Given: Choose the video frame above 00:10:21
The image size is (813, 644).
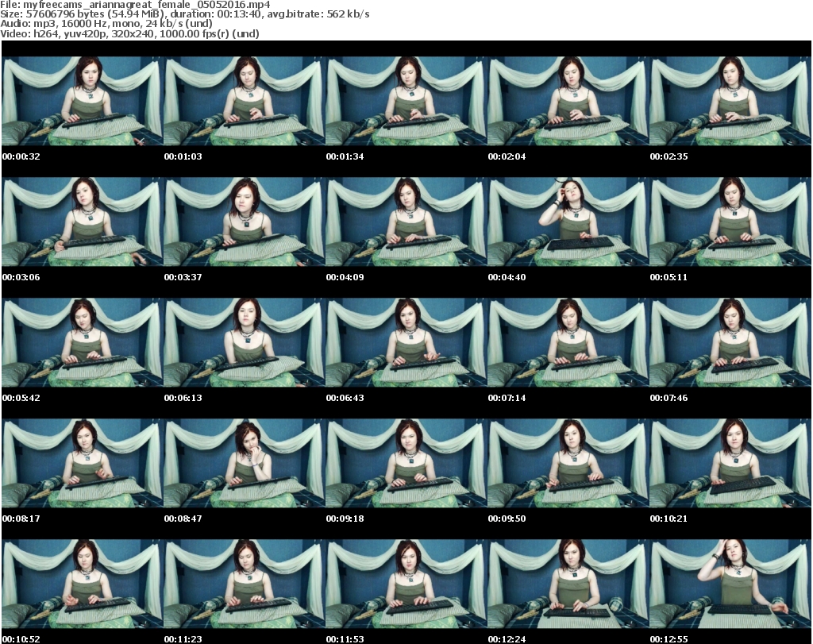Looking at the screenshot, I should [730, 463].
